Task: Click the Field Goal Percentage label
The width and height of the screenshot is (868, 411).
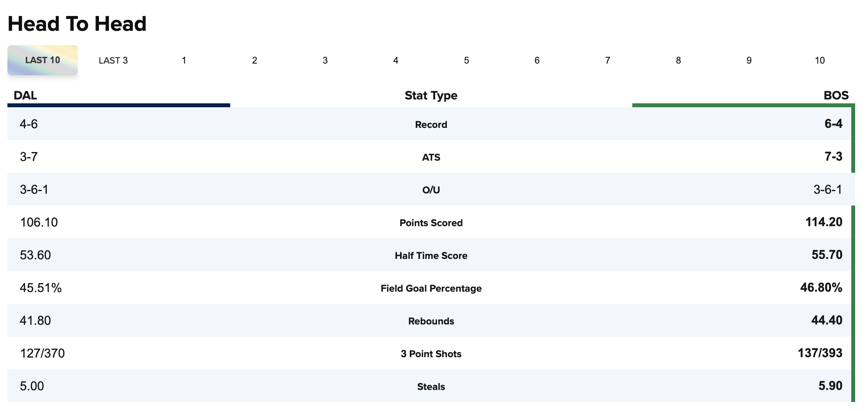Action: pyautogui.click(x=431, y=289)
